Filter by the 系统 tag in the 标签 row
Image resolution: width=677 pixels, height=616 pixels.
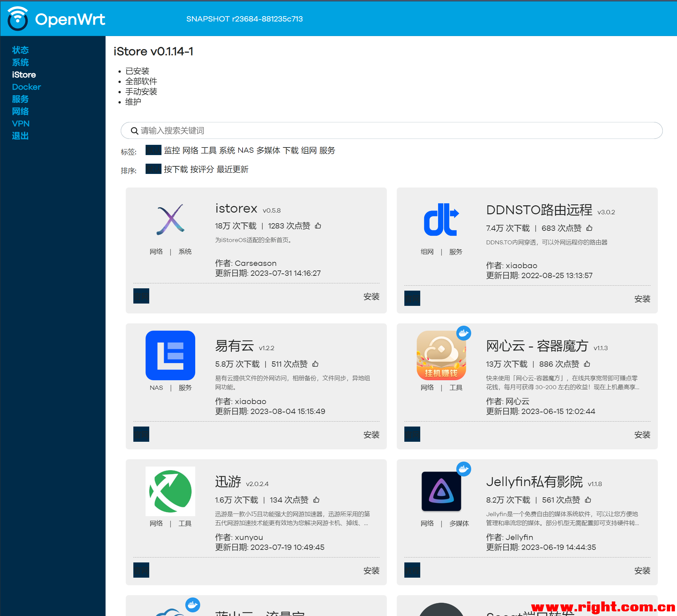[227, 150]
